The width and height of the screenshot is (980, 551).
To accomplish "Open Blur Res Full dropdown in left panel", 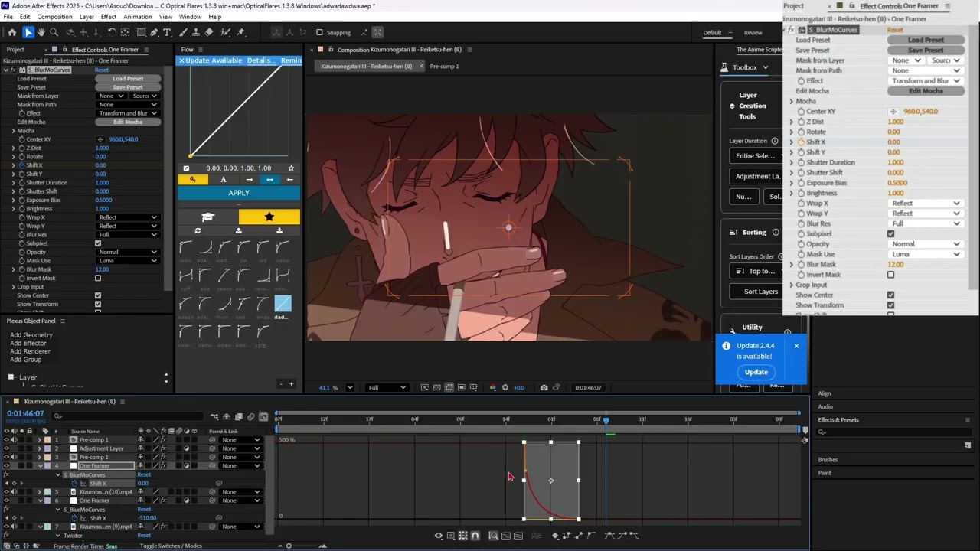I will coord(128,235).
